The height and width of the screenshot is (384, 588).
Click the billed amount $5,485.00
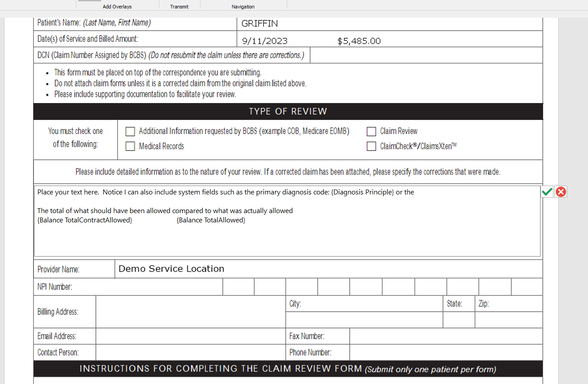point(359,41)
